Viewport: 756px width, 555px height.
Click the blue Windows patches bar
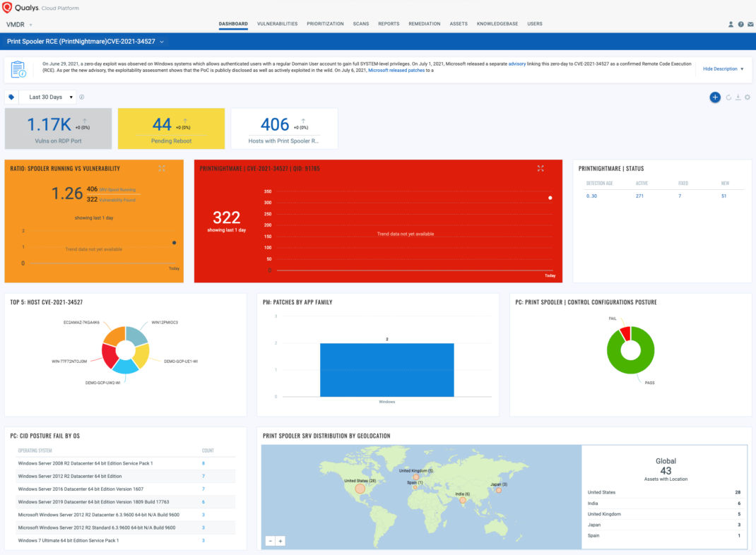[386, 370]
